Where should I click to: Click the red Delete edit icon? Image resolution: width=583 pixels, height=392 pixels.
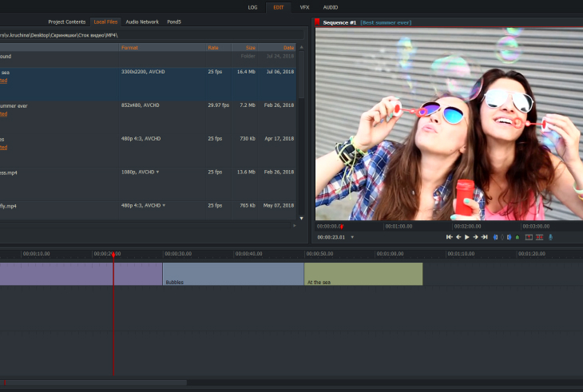539,237
